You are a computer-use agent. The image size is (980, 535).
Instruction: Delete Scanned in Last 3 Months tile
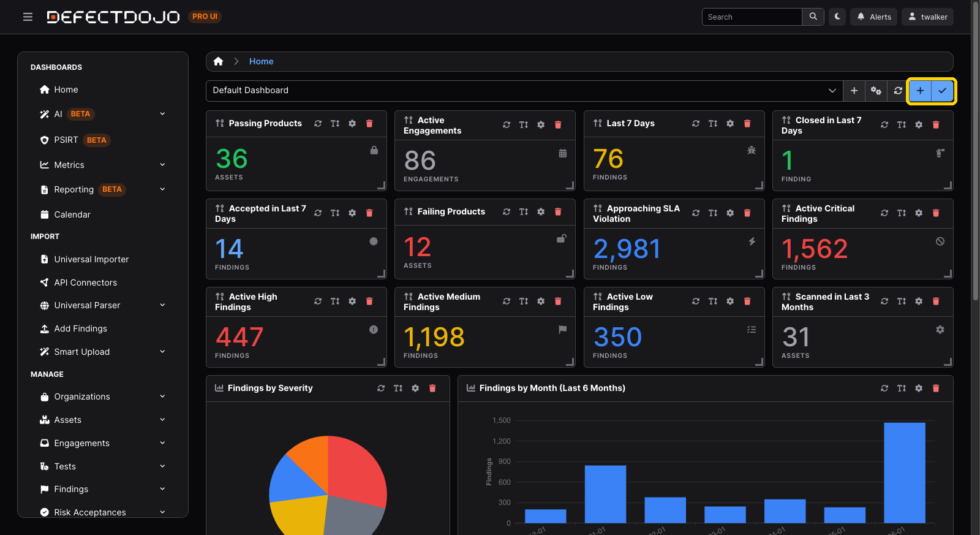pos(936,302)
